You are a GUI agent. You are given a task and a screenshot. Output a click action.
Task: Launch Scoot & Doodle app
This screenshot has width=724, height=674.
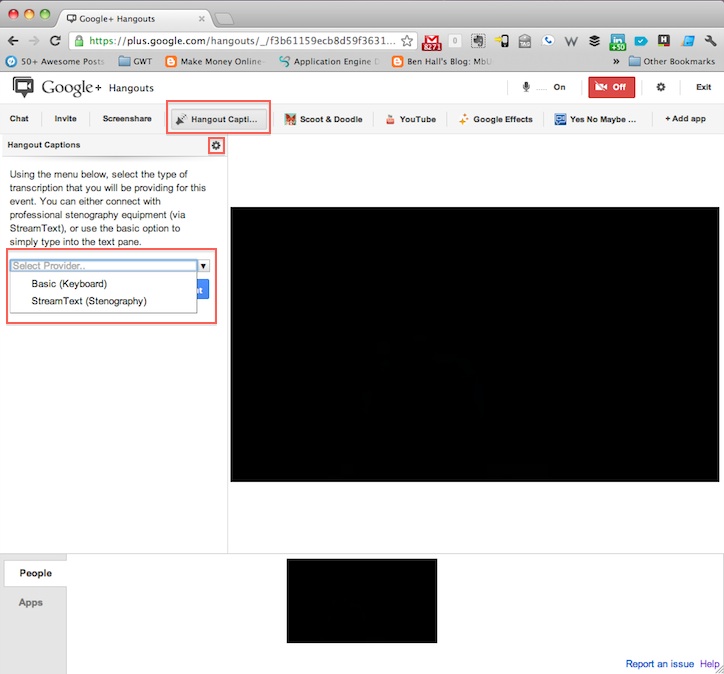324,119
